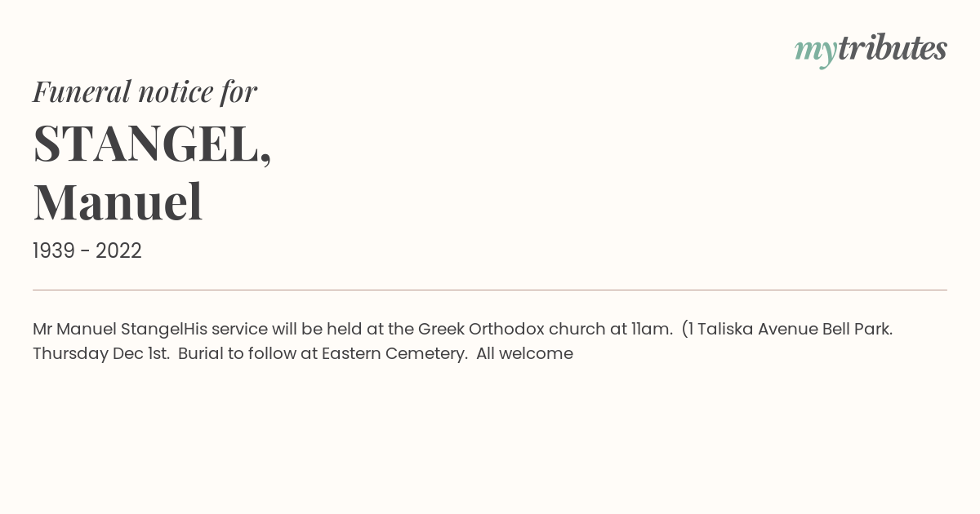Click the birth year 1939
The width and height of the screenshot is (980, 514).
[54, 250]
